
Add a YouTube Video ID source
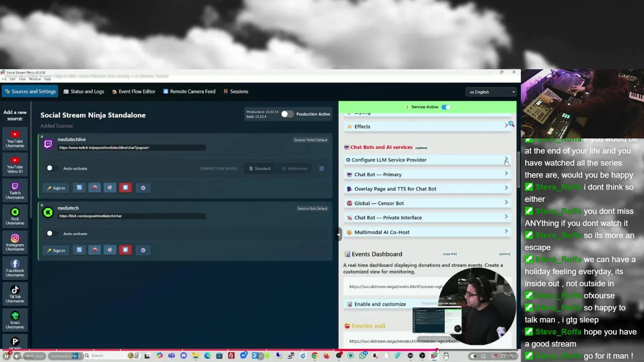click(15, 164)
